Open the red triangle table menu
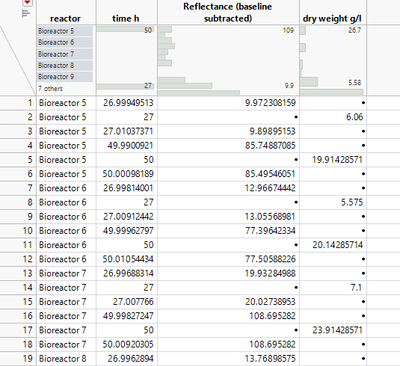400x366 pixels. pos(27,3)
